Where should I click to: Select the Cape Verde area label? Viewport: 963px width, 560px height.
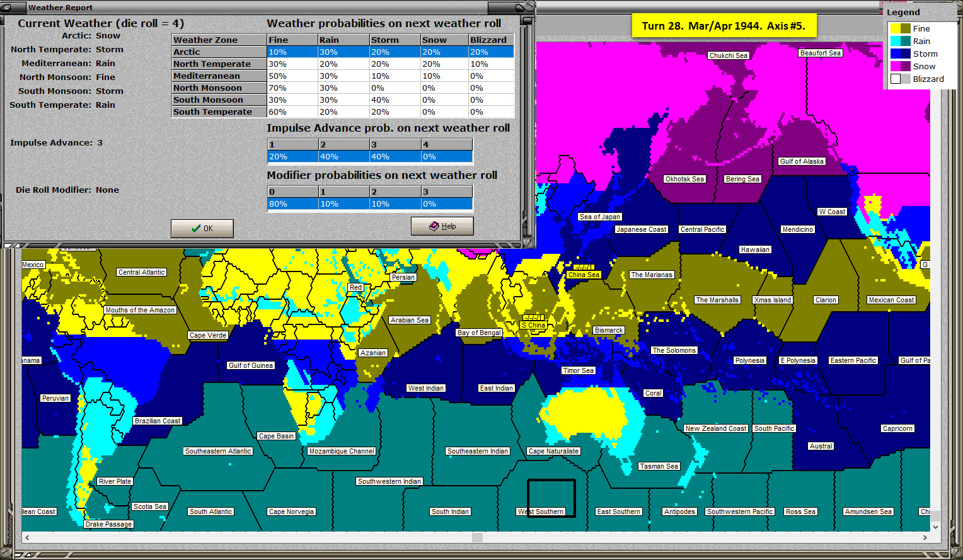click(x=208, y=335)
